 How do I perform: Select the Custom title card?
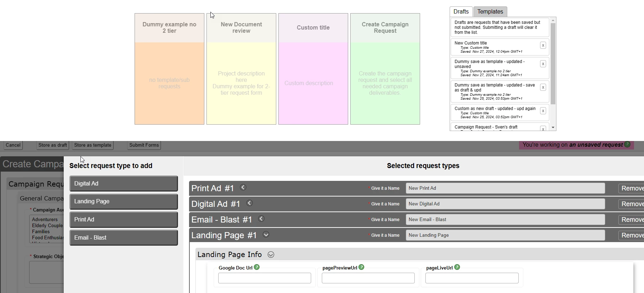coord(313,69)
